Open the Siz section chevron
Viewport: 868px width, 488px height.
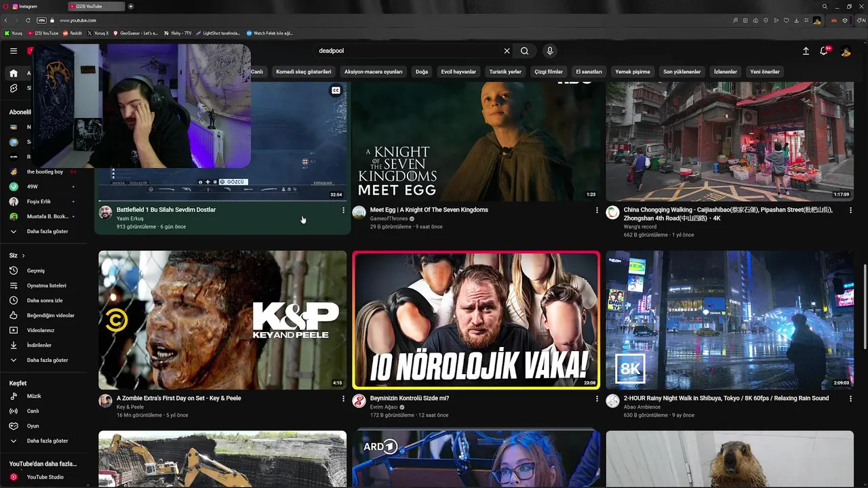point(23,256)
